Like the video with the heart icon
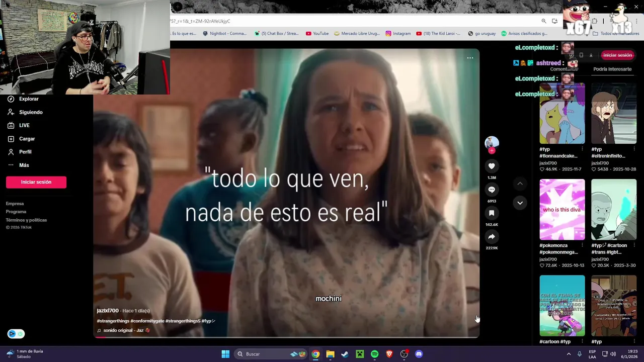Screen dimensions: 644x362 [x=492, y=166]
